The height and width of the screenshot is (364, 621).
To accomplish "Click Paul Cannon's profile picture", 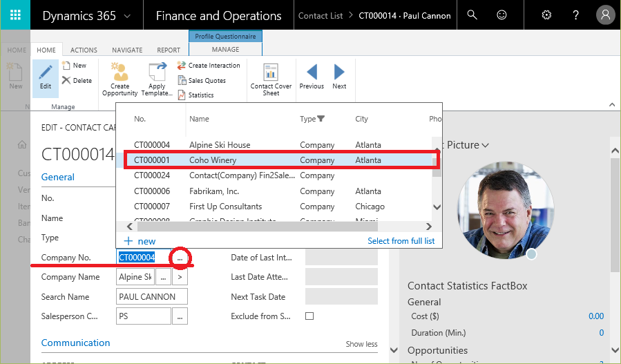I will click(x=506, y=211).
